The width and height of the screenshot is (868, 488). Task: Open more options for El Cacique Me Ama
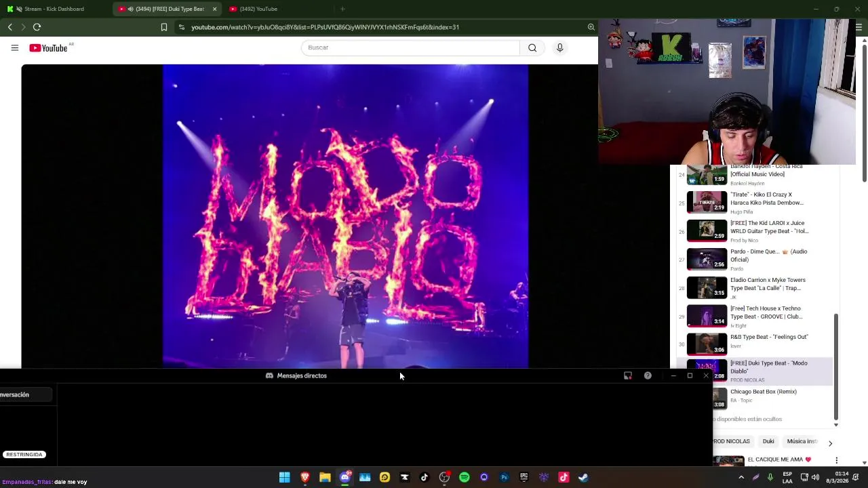(836, 460)
